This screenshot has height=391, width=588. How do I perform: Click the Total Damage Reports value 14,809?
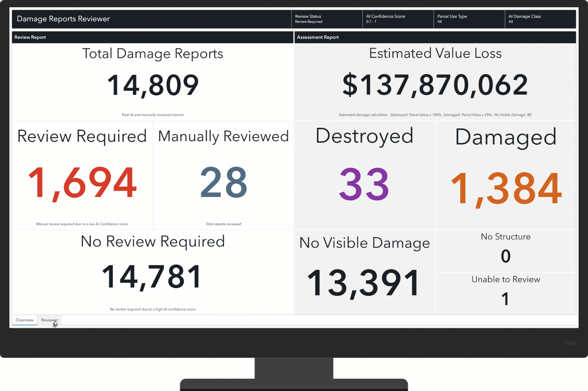(x=153, y=85)
